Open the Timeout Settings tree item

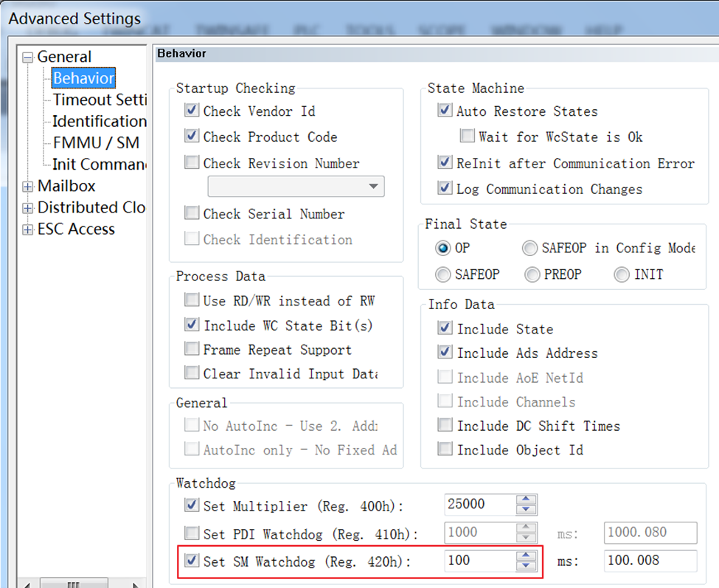click(99, 100)
